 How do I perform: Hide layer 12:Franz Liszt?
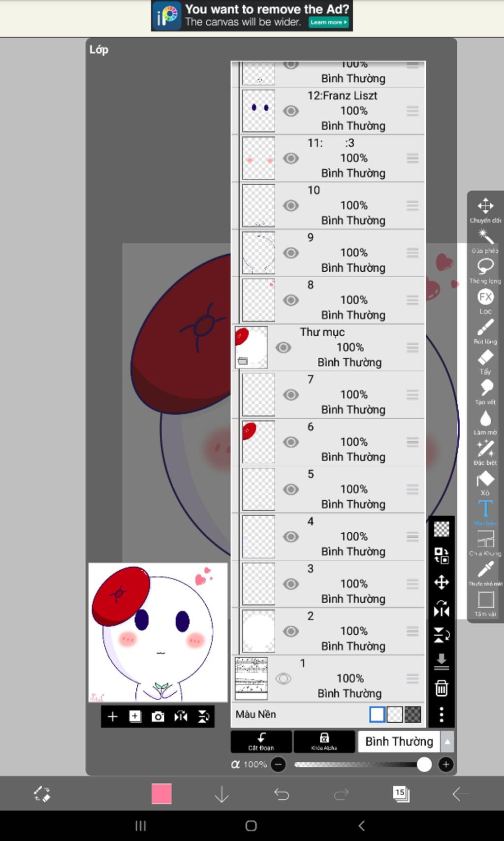(x=291, y=111)
